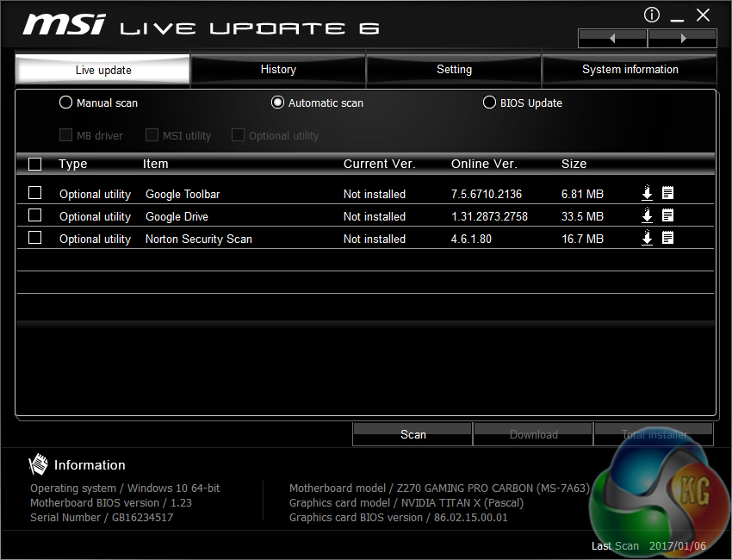The height and width of the screenshot is (560, 732).
Task: Click the Type column header
Action: click(73, 164)
